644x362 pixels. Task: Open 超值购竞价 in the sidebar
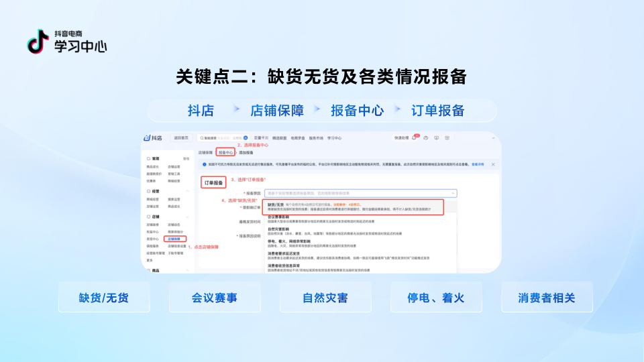point(154,174)
